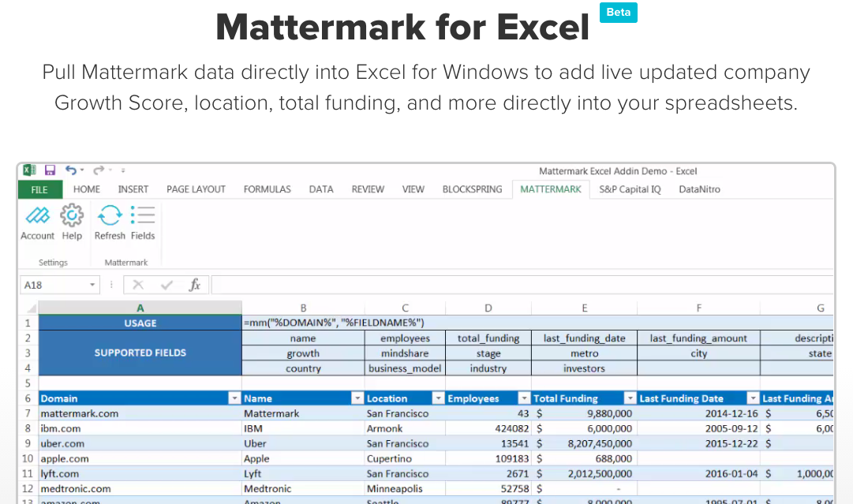Open the Mattermark Account settings icon
Image resolution: width=853 pixels, height=504 pixels.
point(38,216)
